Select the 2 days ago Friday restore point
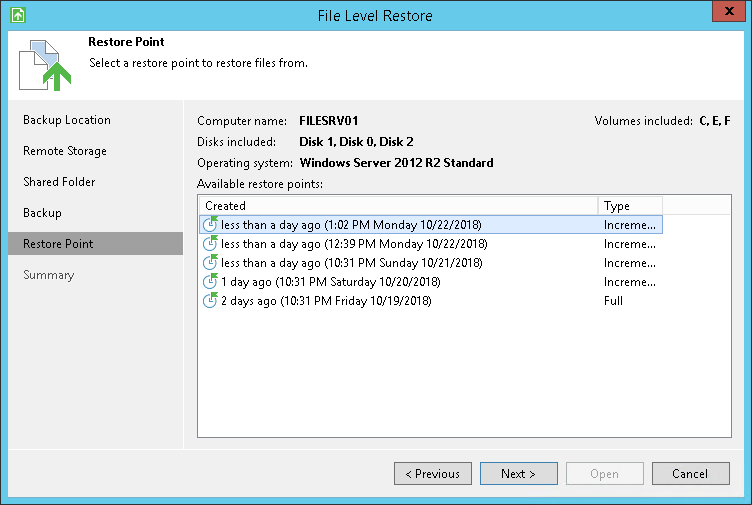The height and width of the screenshot is (505, 752). click(x=431, y=301)
